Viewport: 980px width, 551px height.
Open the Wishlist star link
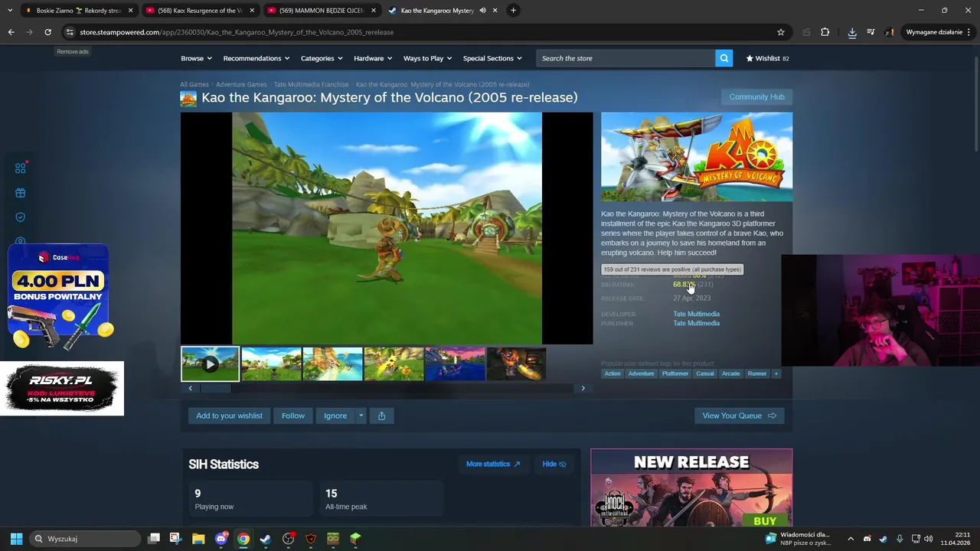767,58
